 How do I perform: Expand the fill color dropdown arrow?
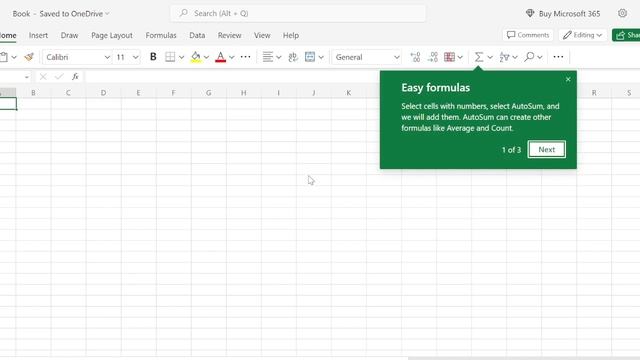(206, 57)
